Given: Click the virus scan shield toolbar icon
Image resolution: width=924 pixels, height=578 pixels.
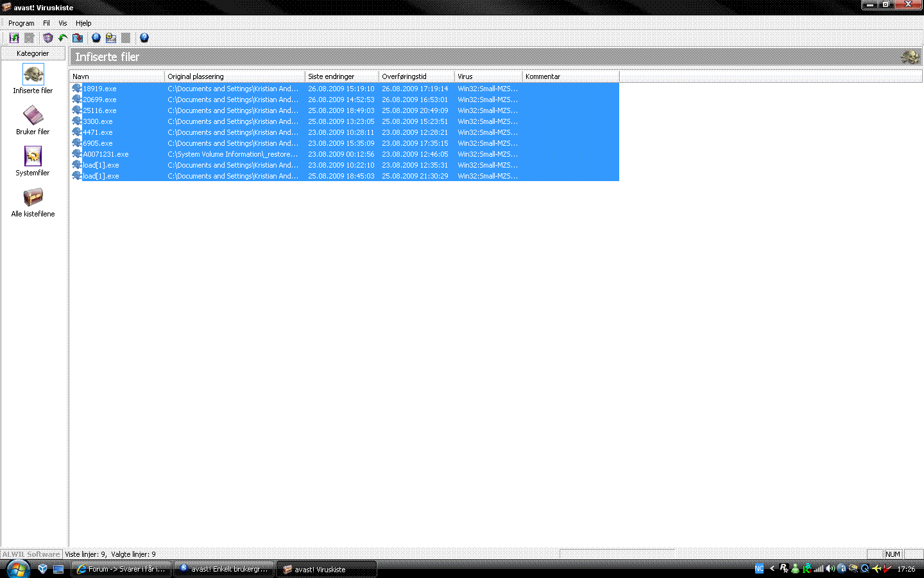Looking at the screenshot, I should click(x=48, y=38).
